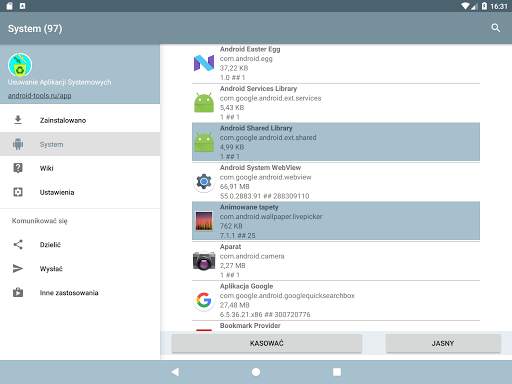Select the Zainstalowano download icon
Viewport: 512px width, 384px height.
click(x=18, y=120)
